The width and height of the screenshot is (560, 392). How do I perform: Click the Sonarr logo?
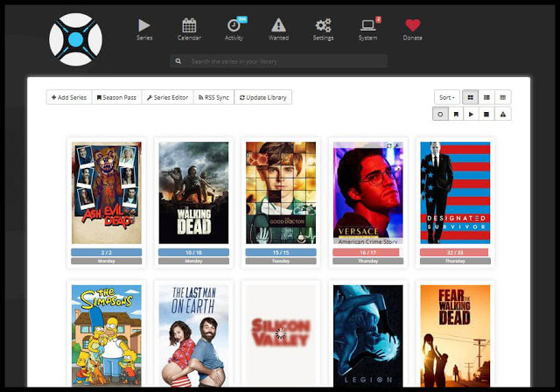(75, 39)
